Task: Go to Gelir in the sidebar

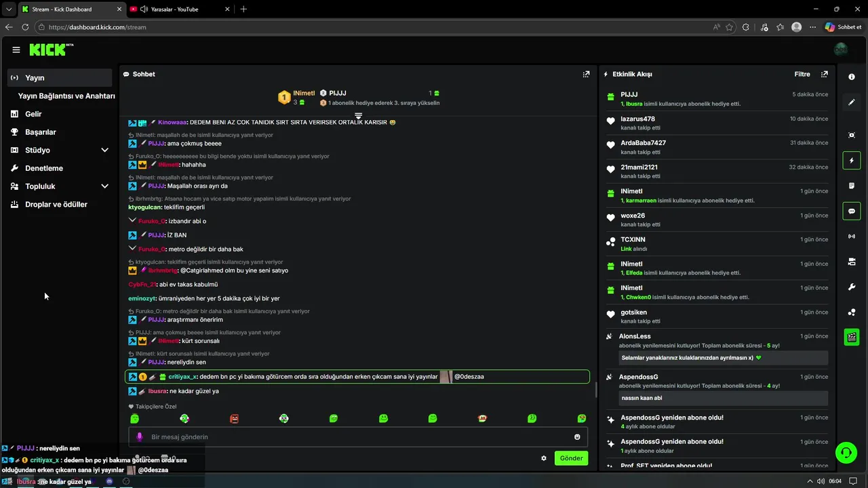Action: tap(33, 114)
